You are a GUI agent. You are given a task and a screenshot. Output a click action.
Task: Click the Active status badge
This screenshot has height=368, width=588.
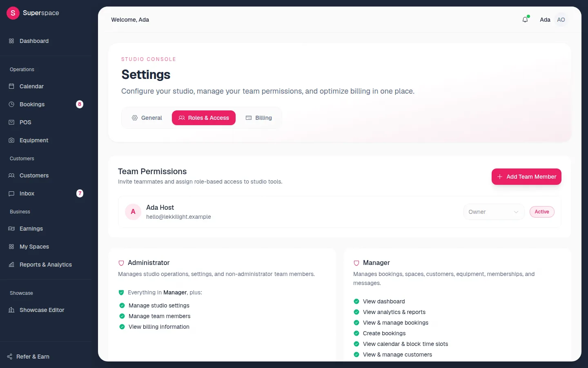click(542, 212)
